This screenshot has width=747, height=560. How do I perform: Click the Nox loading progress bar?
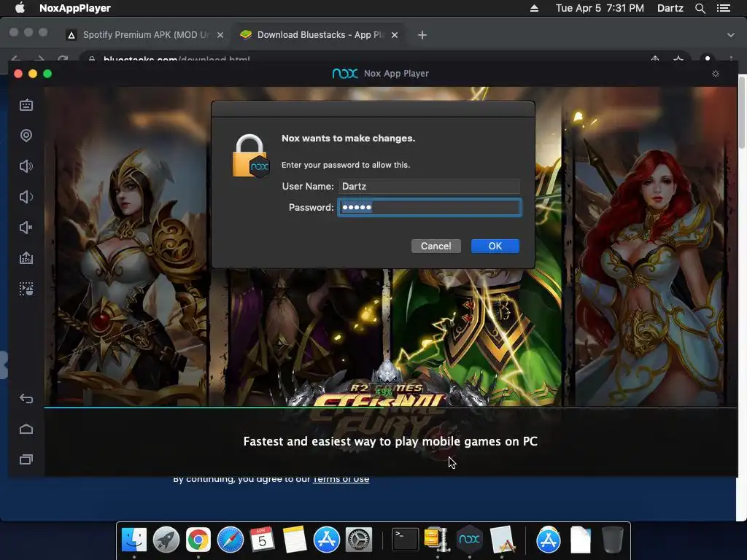[391, 408]
